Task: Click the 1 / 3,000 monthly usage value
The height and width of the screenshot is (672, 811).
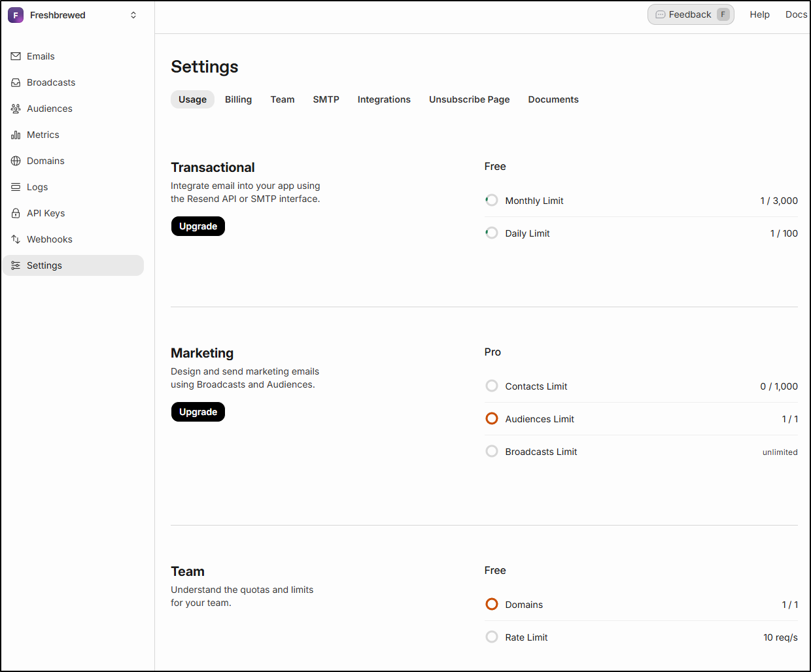Action: click(779, 201)
